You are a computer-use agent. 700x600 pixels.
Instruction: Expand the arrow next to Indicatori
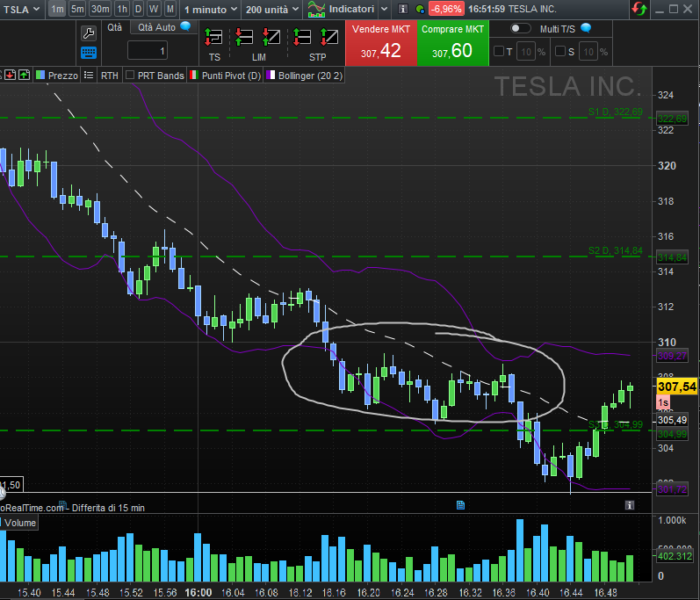(384, 9)
